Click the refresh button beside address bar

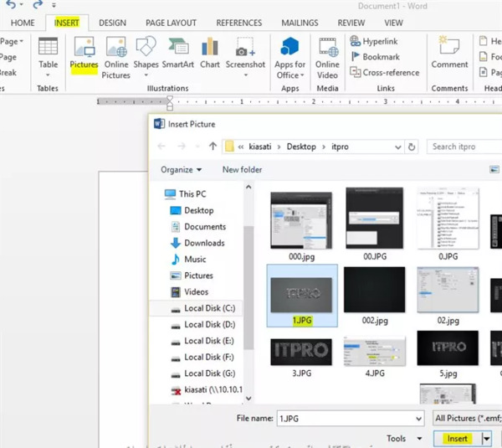tap(412, 147)
